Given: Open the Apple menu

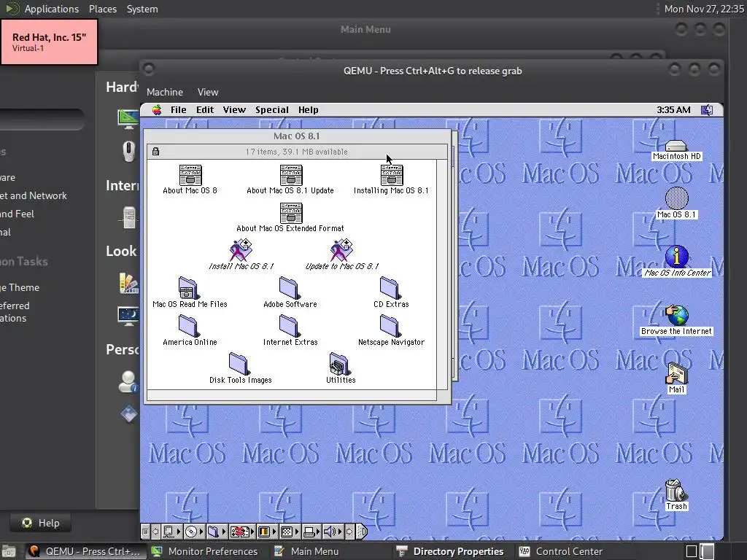Looking at the screenshot, I should point(157,110).
